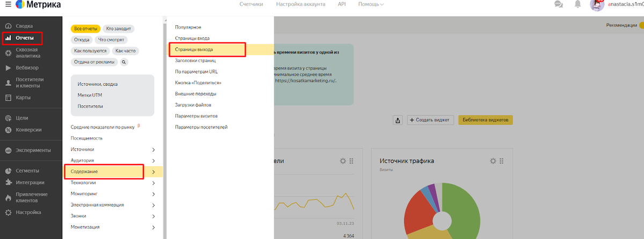Open the Посещаемость report

click(86, 138)
